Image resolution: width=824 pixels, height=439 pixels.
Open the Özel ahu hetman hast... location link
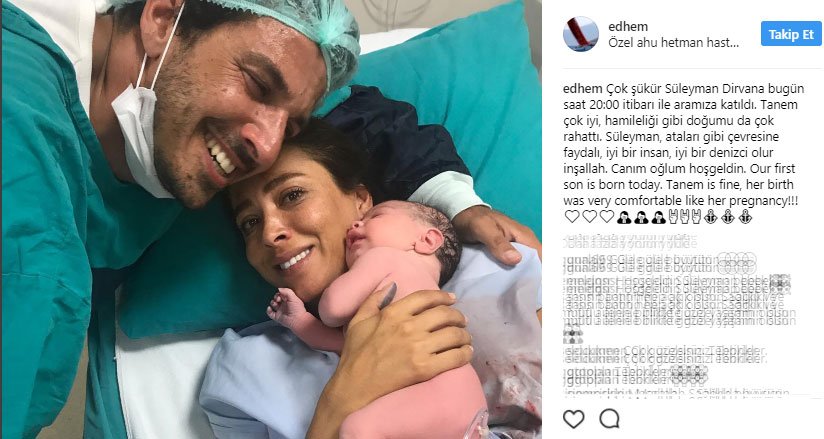click(673, 43)
